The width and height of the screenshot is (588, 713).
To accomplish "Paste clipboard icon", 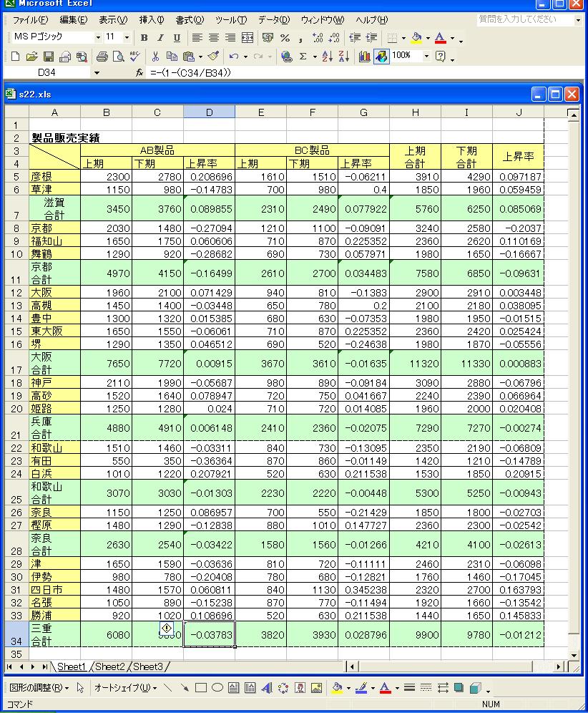I will pos(189,57).
